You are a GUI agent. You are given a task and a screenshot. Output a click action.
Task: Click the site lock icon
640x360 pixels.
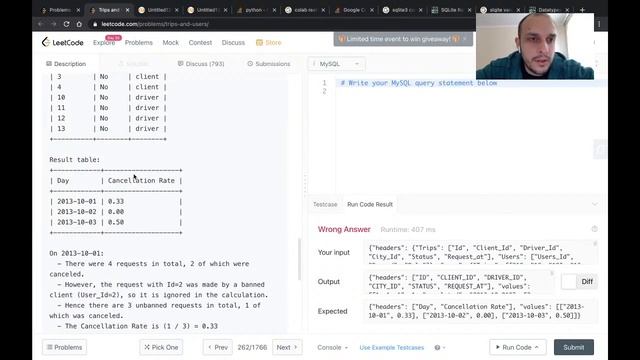[x=95, y=24]
